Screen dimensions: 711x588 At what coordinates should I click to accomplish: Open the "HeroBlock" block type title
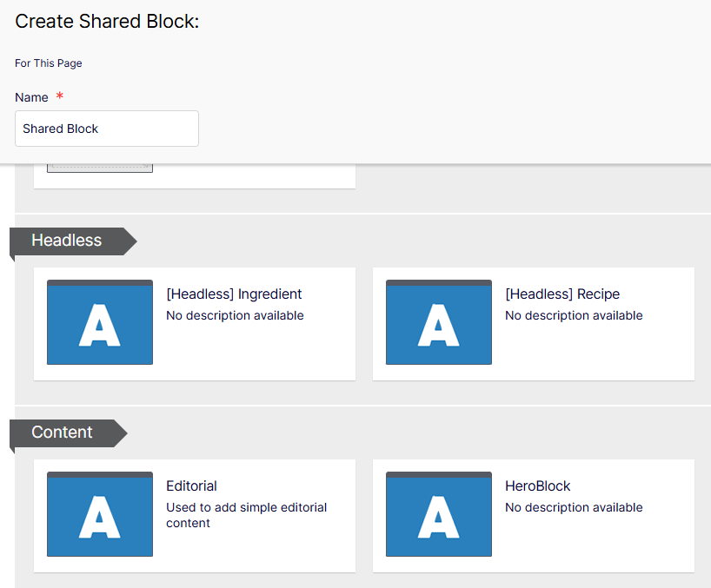537,486
